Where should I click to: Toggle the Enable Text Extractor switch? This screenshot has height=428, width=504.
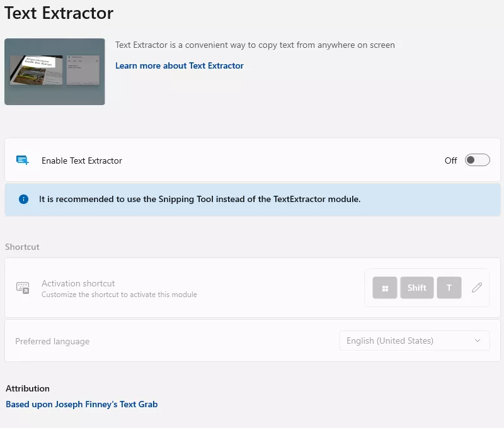[477, 160]
